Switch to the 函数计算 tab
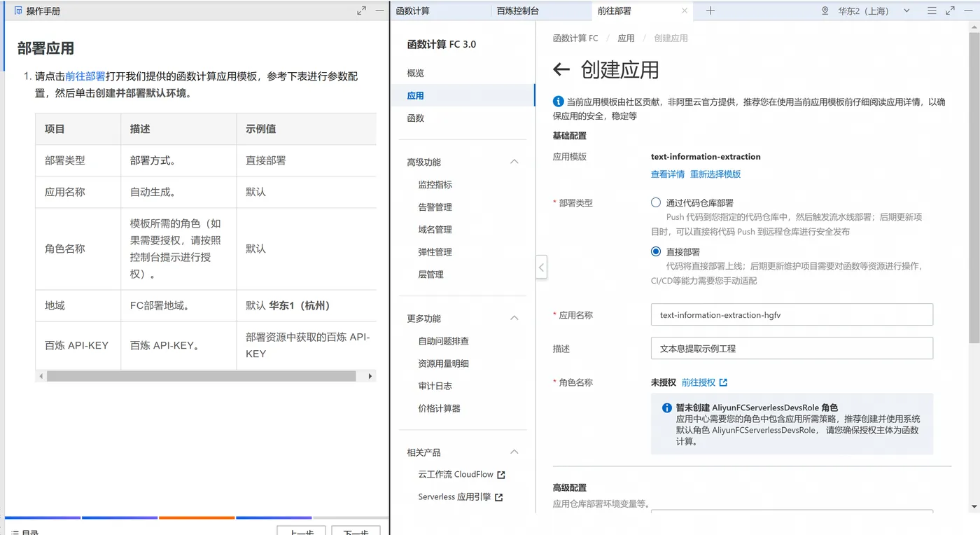This screenshot has width=980, height=535. coord(413,11)
